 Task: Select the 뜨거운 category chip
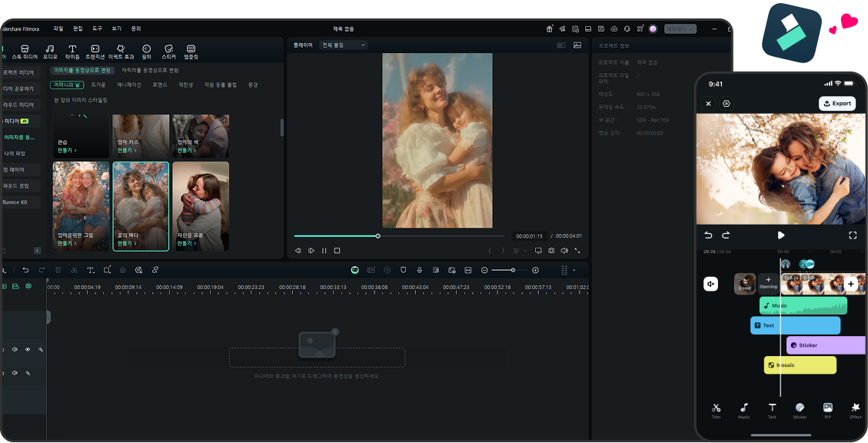click(98, 85)
